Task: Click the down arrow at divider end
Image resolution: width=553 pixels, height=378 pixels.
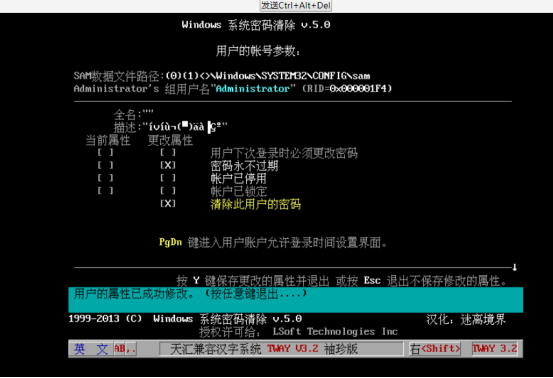Action: click(x=515, y=267)
